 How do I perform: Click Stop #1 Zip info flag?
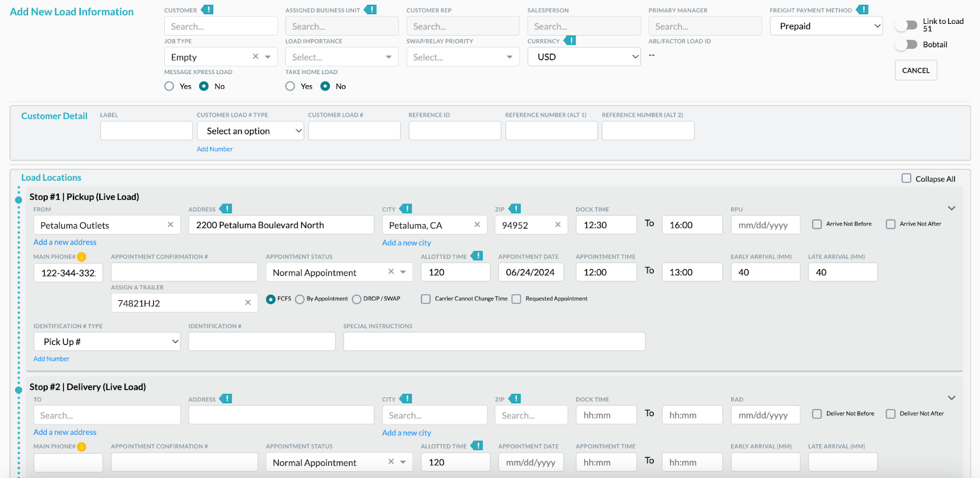tap(515, 209)
